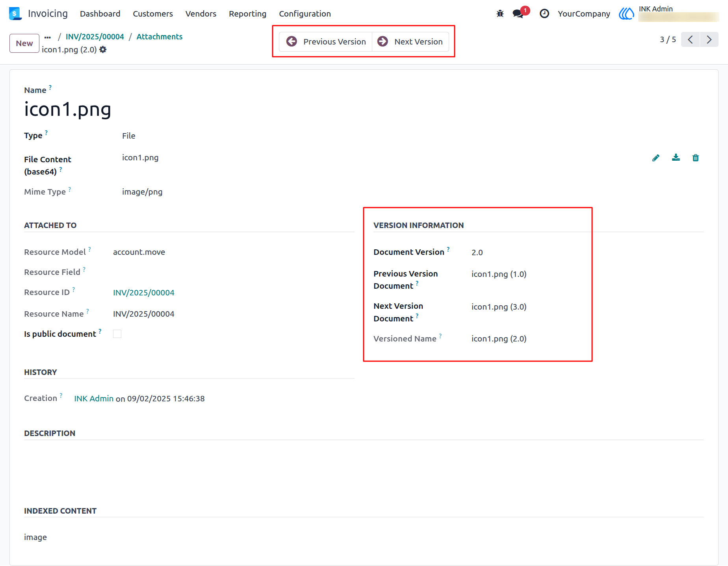Open the Reporting menu
Image resolution: width=728 pixels, height=566 pixels.
click(x=248, y=14)
